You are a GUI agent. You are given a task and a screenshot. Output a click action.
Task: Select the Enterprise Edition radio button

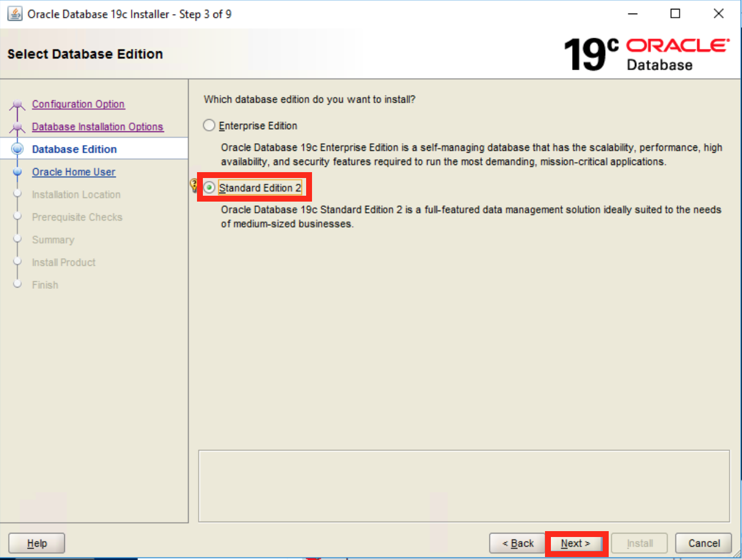(209, 126)
